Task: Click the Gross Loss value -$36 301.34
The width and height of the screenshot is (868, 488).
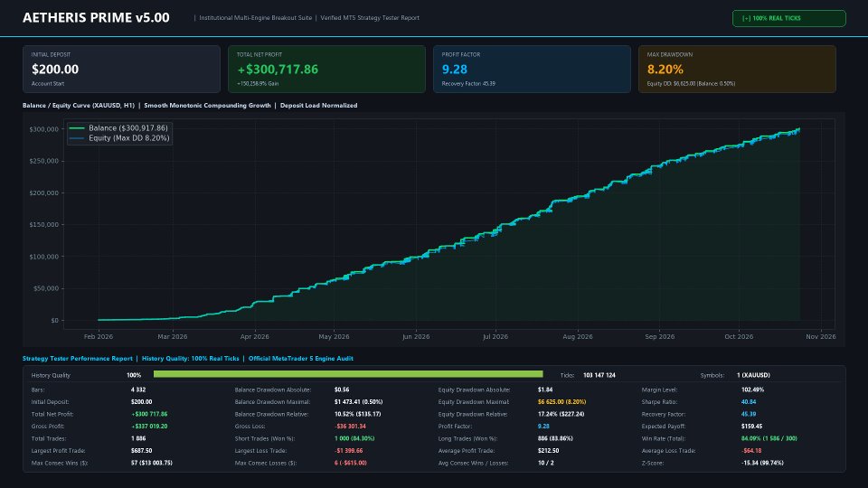Action: point(350,426)
